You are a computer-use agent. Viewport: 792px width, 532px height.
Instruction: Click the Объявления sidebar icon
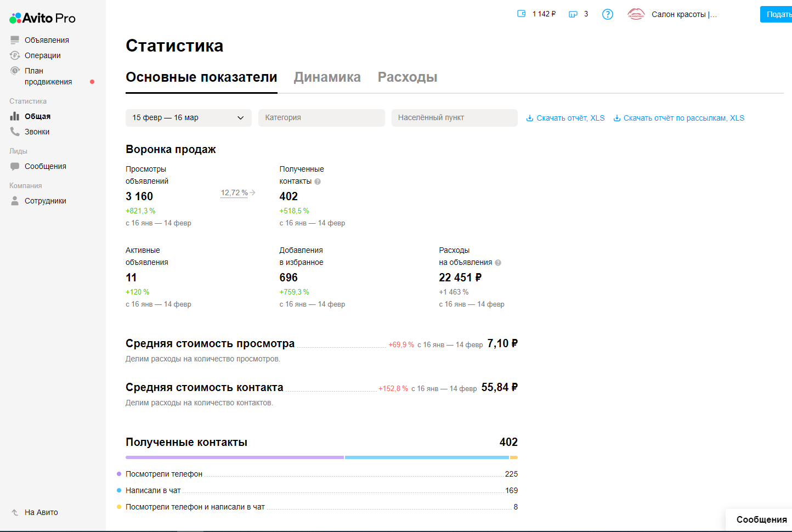pos(15,40)
